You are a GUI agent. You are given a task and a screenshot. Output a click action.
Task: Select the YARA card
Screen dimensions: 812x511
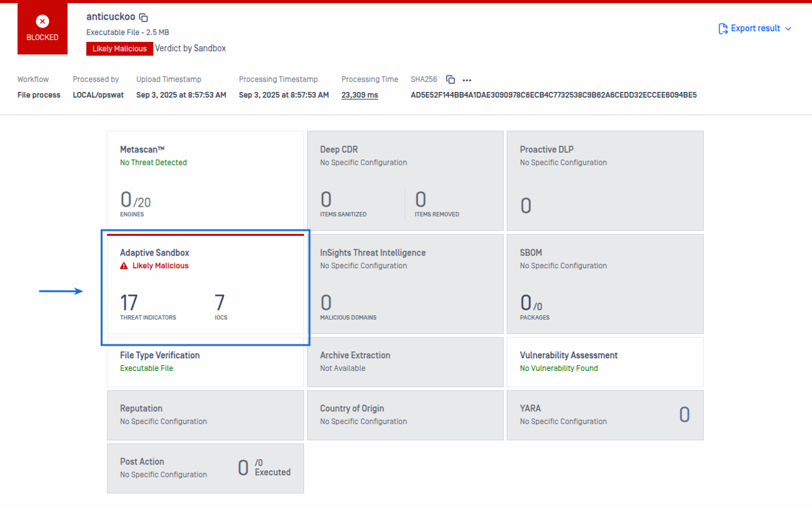click(x=605, y=415)
